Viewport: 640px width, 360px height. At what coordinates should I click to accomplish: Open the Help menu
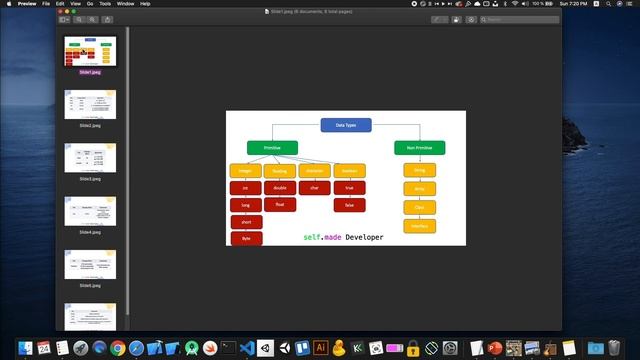(145, 4)
